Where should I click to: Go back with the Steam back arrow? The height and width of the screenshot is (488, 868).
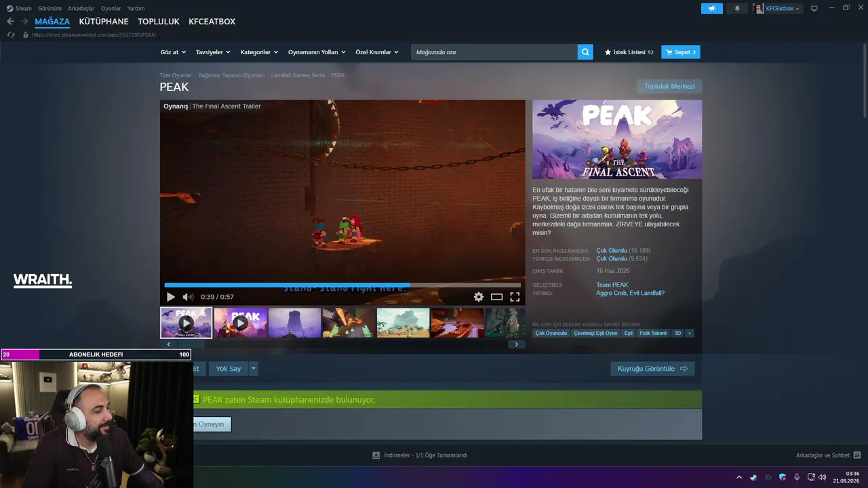click(10, 22)
